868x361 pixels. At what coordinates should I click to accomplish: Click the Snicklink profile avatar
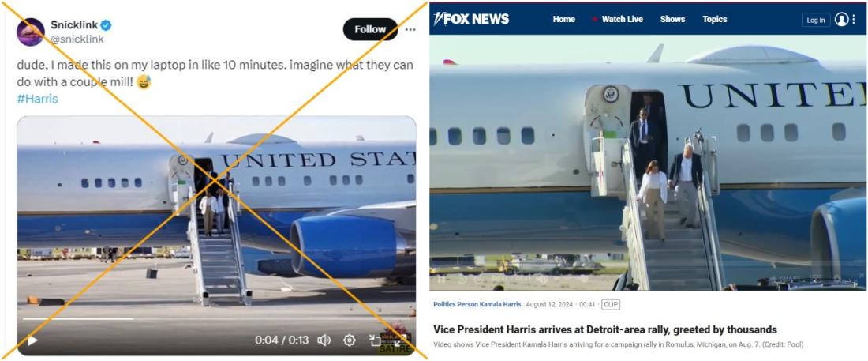[x=31, y=32]
